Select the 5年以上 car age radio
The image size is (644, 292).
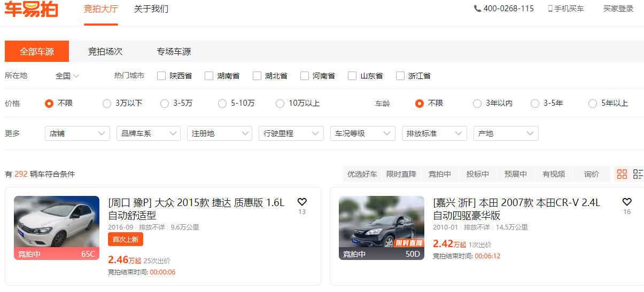point(593,104)
